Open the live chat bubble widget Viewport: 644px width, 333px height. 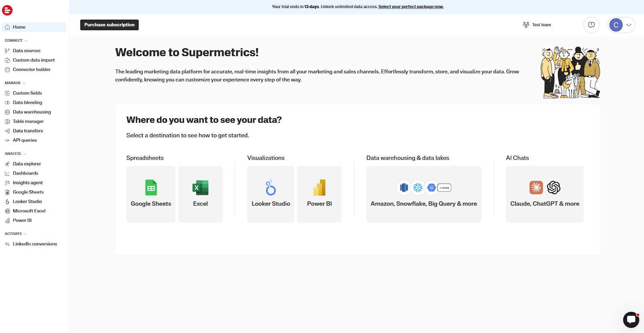coord(631,320)
